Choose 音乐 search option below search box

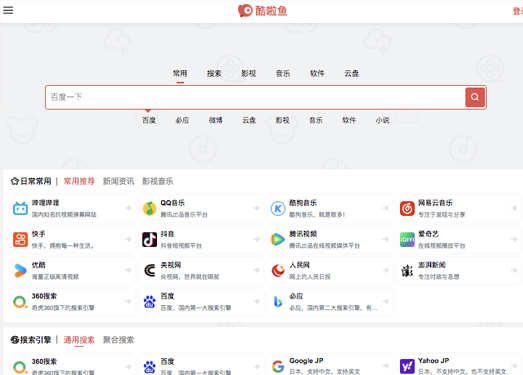click(x=316, y=120)
